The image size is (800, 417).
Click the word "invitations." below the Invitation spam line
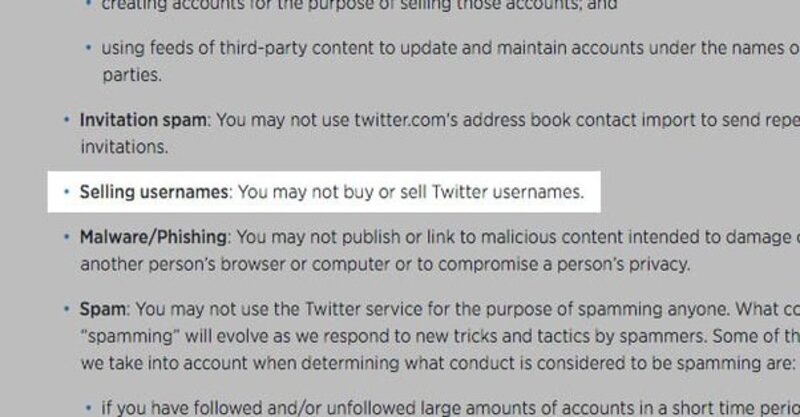coord(121,146)
